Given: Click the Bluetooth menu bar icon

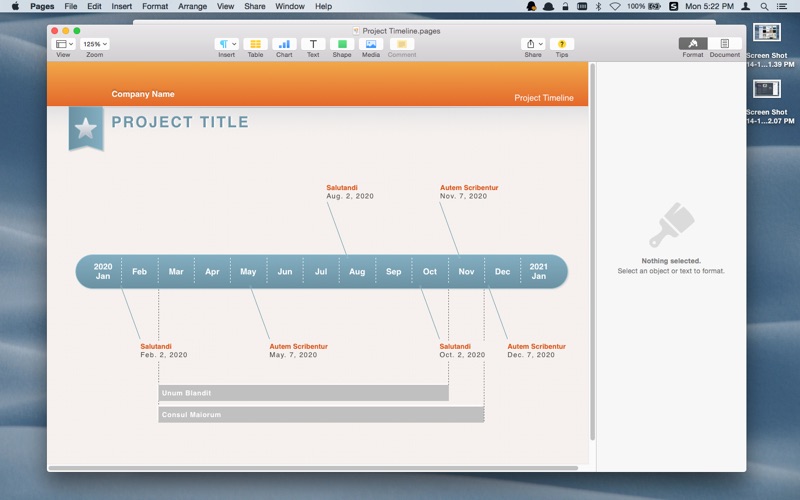Looking at the screenshot, I should [x=598, y=6].
